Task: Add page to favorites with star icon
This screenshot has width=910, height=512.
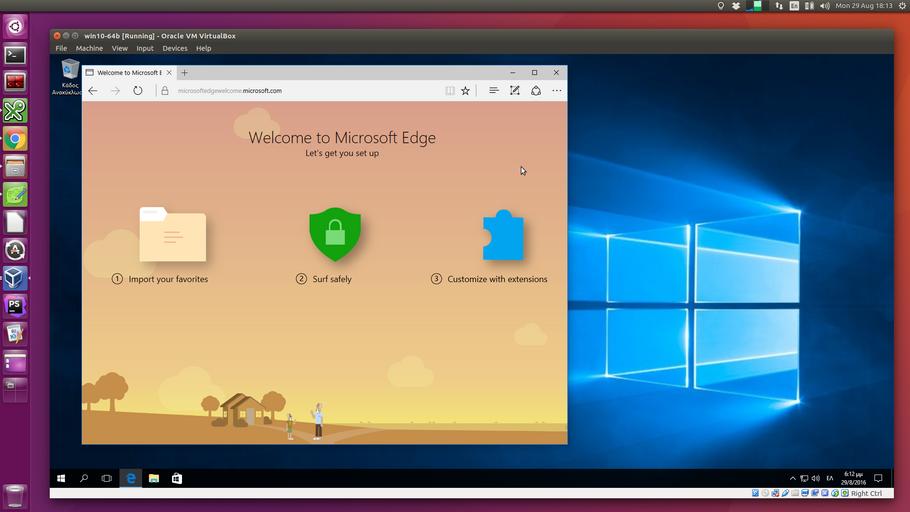Action: 465,91
